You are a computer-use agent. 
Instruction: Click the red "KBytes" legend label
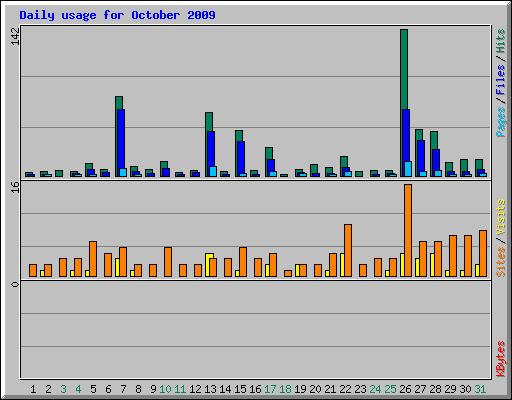tap(500, 359)
